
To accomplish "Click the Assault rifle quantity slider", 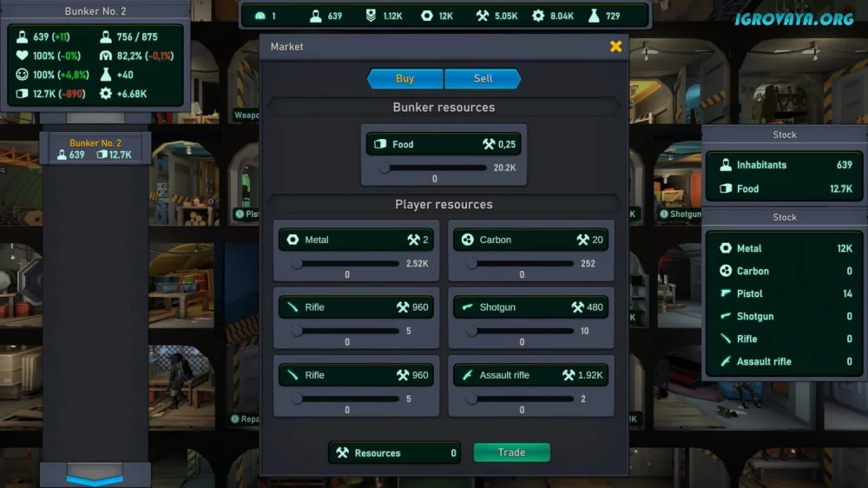I will [522, 399].
